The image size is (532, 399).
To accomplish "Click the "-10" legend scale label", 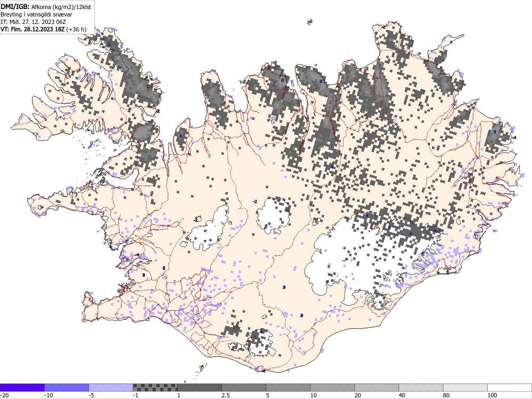I will coord(48,395).
